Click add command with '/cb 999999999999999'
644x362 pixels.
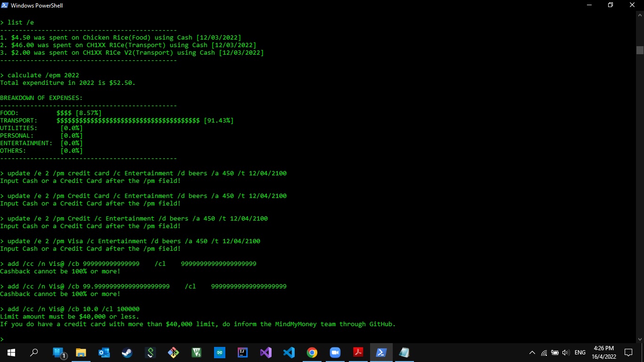(128, 263)
